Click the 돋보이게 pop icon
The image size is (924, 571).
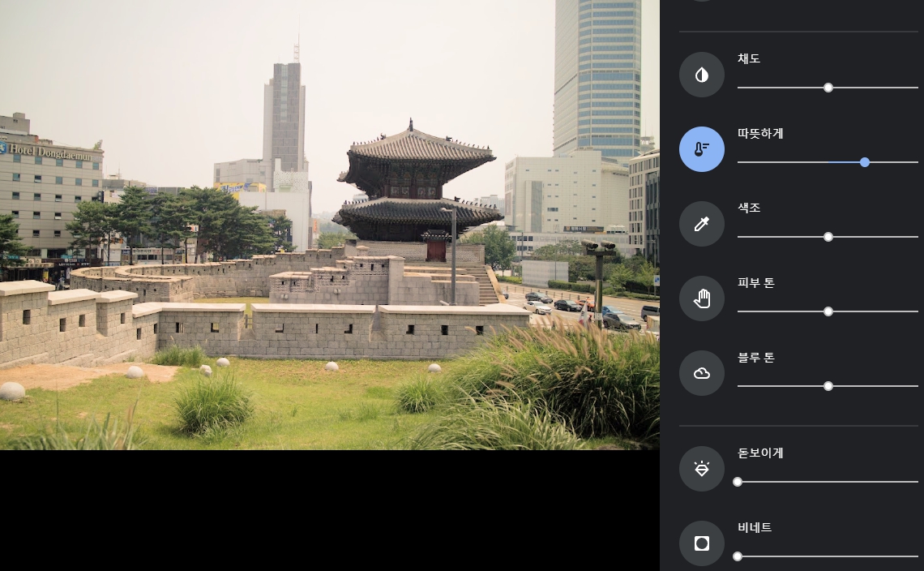[x=701, y=469]
